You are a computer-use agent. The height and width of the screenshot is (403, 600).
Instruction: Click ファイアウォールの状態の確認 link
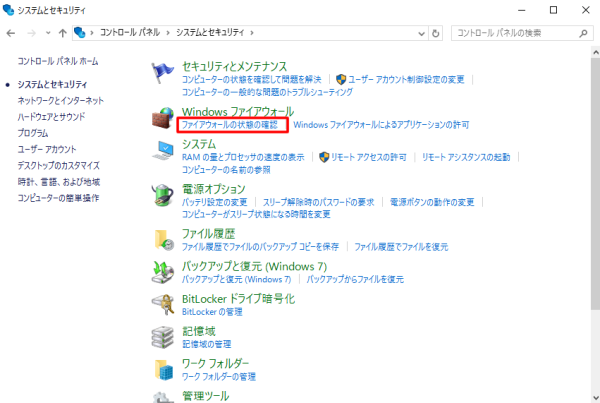pos(230,125)
